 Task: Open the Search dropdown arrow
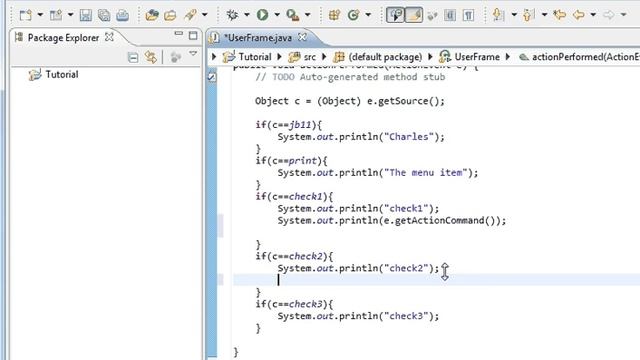click(x=204, y=15)
